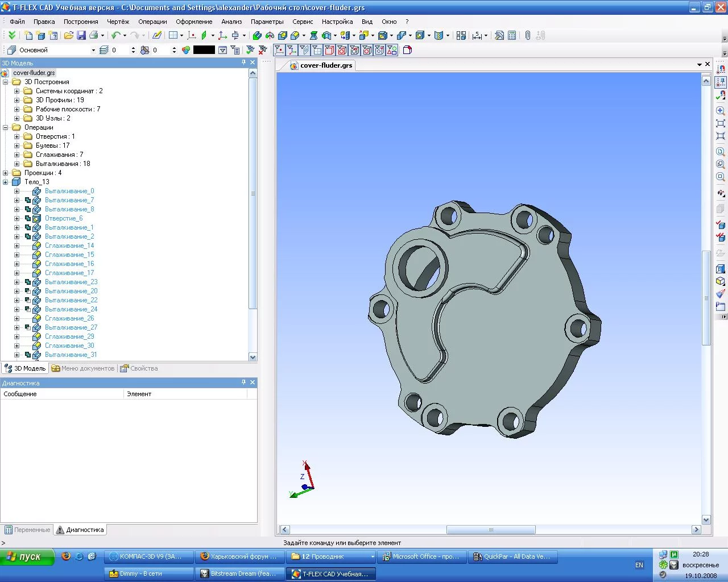Toggle the last selection filter button
The width and height of the screenshot is (728, 582).
coord(392,50)
